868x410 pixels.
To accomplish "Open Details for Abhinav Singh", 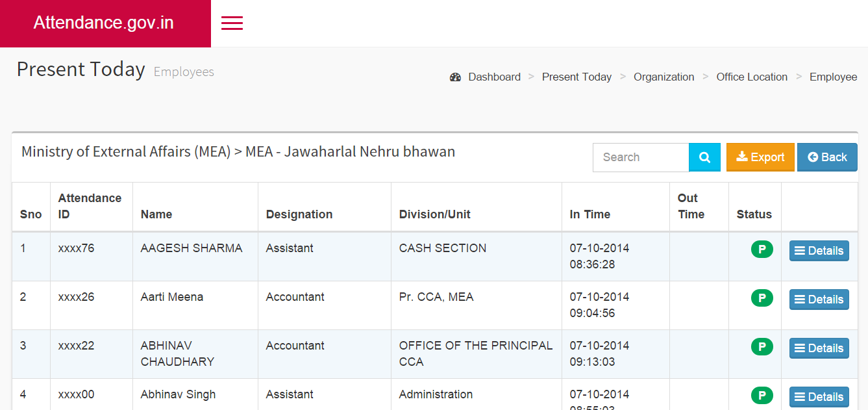I will click(x=819, y=397).
